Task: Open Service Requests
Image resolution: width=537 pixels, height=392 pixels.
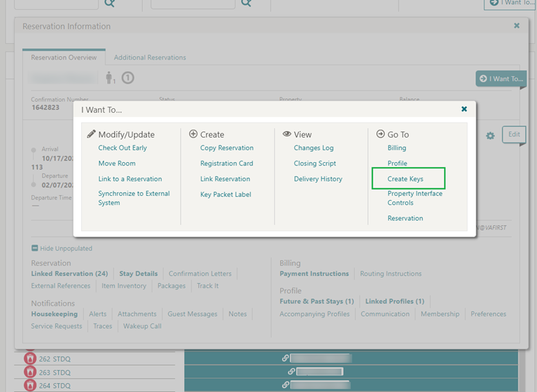Action: (x=57, y=326)
